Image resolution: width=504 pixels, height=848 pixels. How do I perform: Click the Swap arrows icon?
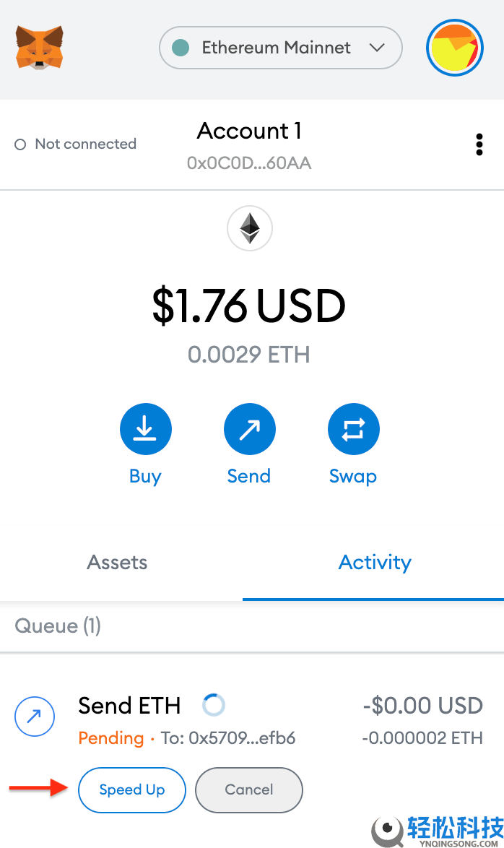click(x=353, y=430)
